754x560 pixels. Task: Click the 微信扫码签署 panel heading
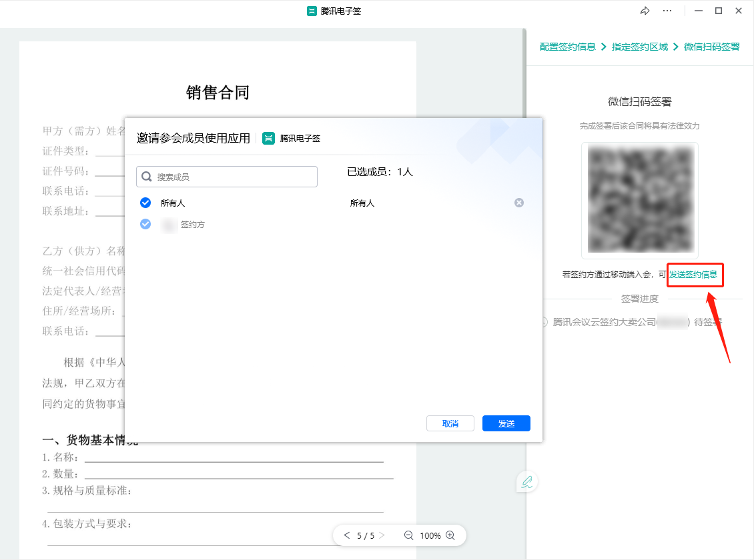pos(639,102)
